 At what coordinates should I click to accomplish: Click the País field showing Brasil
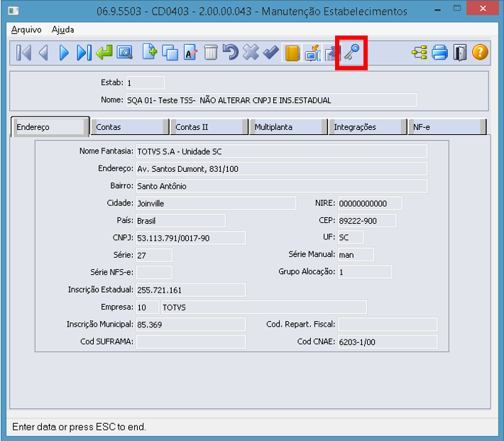pos(181,221)
